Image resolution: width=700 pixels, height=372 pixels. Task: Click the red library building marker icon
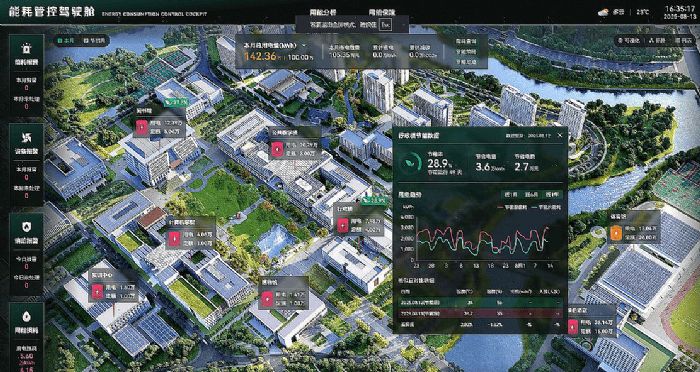pyautogui.click(x=141, y=128)
